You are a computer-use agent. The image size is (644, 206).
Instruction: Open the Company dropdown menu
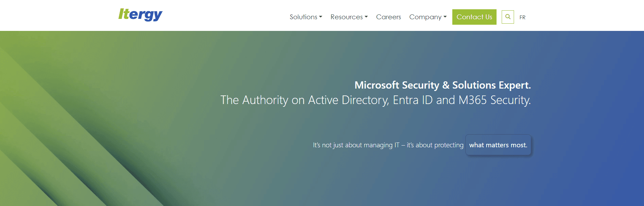[x=428, y=17]
